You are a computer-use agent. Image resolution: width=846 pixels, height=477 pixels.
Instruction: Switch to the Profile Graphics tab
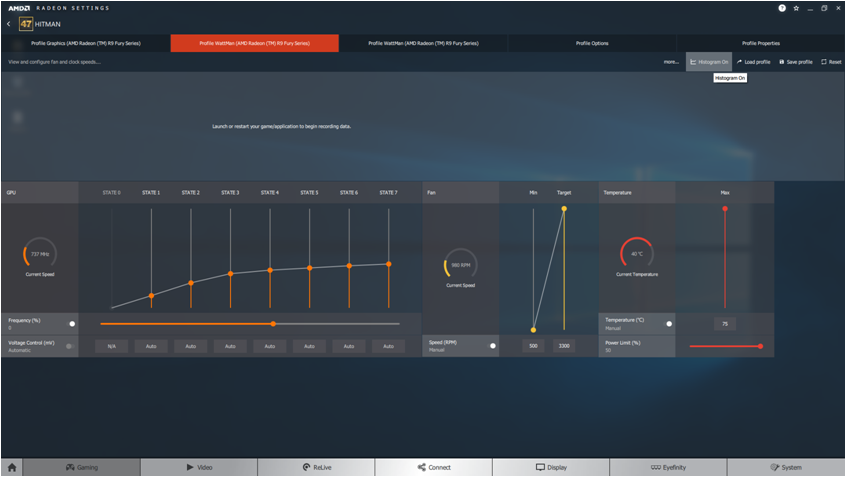pyautogui.click(x=86, y=43)
